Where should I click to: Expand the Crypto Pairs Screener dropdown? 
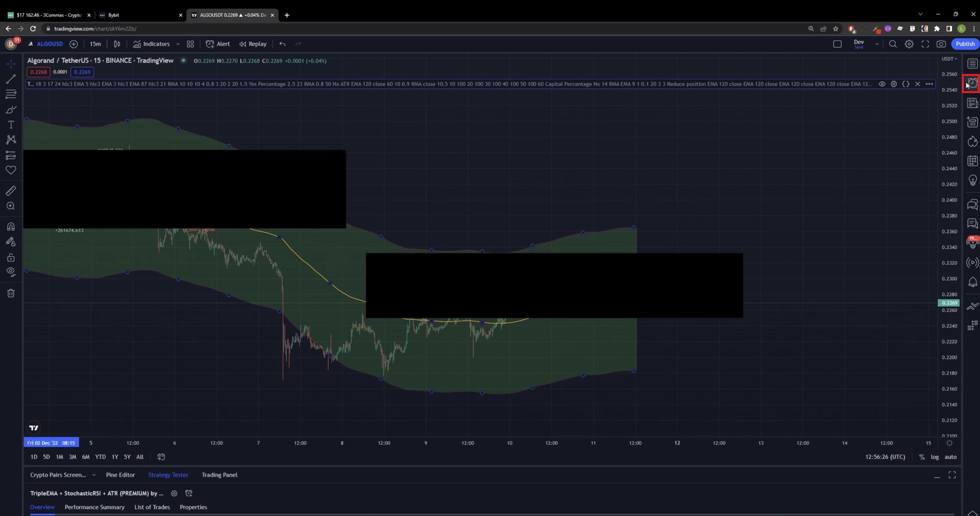click(94, 475)
